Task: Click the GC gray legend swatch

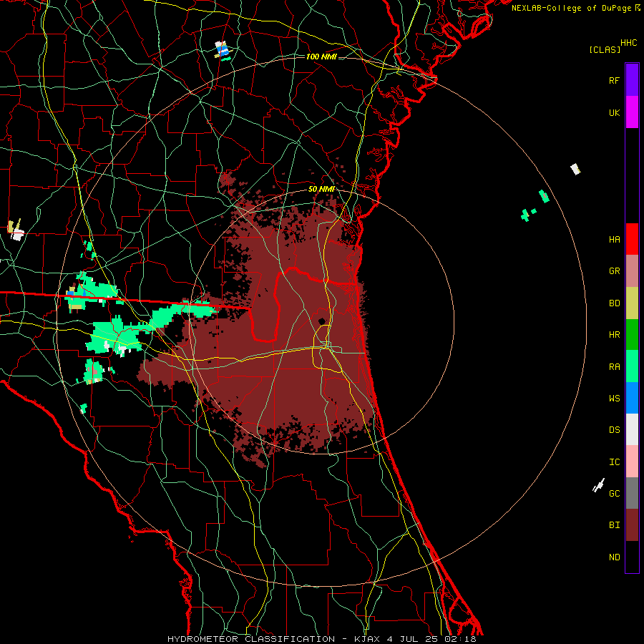Action: [632, 493]
